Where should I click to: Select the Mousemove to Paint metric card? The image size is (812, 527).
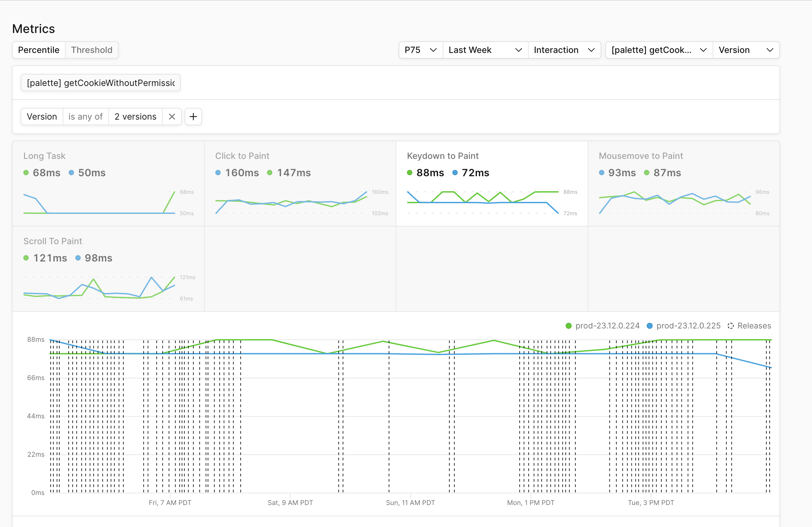[684, 184]
